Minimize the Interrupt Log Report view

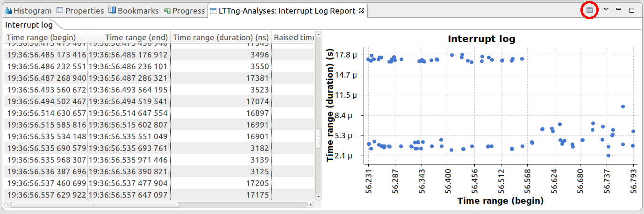(x=619, y=10)
